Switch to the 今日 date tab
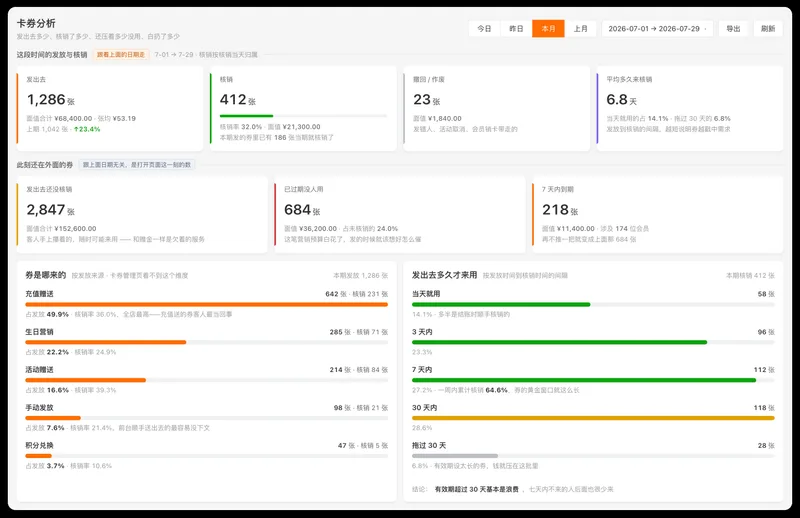The width and height of the screenshot is (800, 518). point(484,29)
